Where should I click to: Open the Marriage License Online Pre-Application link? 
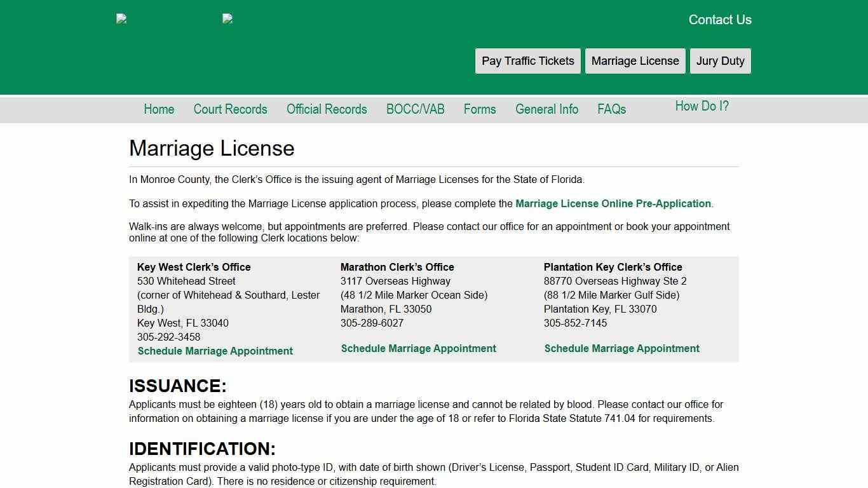(x=613, y=203)
